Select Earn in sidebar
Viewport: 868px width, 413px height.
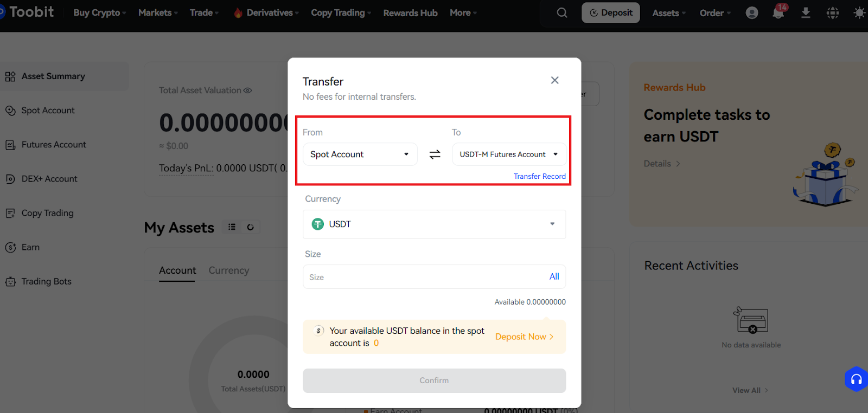tap(30, 247)
